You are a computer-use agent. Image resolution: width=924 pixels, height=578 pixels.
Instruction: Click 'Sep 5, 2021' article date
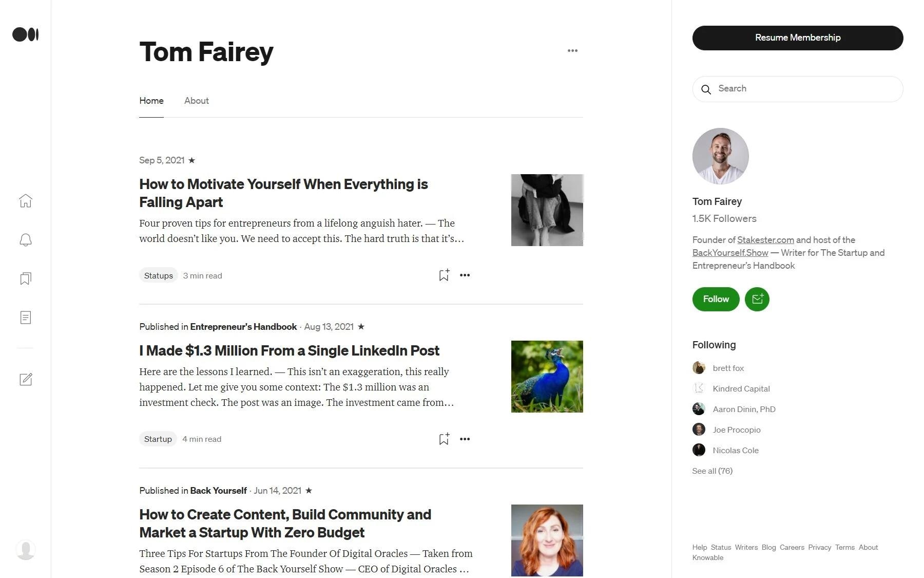[162, 160]
